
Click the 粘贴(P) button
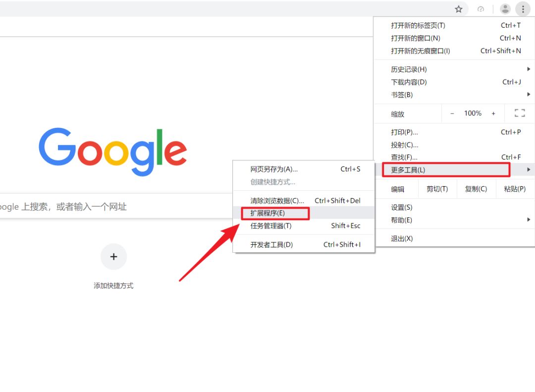point(515,189)
